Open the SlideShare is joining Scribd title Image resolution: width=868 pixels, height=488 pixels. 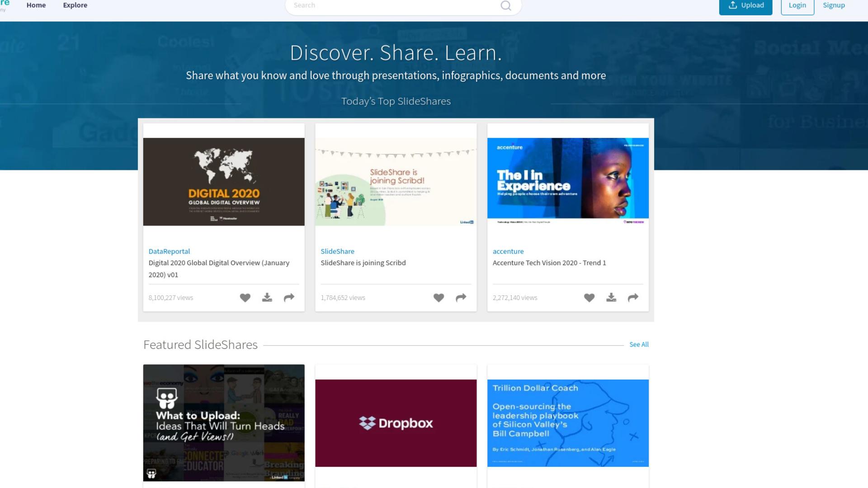[363, 263]
